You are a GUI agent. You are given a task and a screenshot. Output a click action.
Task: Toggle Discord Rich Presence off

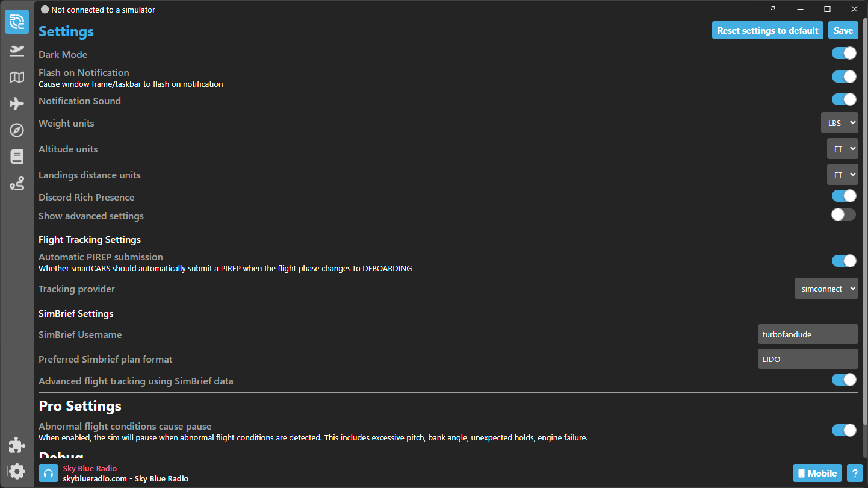tap(843, 196)
